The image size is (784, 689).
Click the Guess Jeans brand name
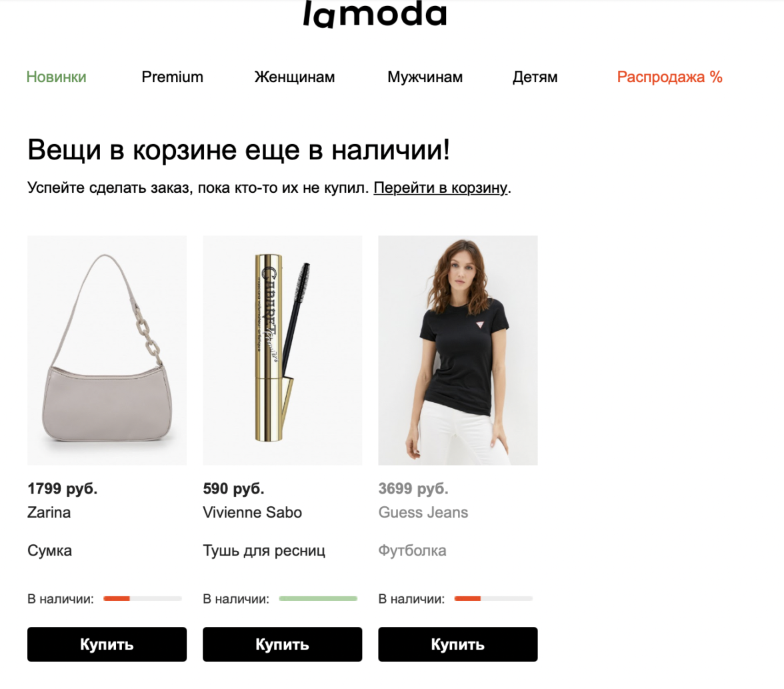(423, 512)
